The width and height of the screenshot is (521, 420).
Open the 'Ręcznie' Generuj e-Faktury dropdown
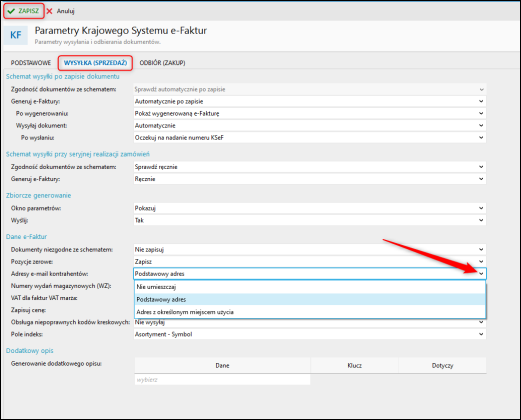(x=310, y=179)
